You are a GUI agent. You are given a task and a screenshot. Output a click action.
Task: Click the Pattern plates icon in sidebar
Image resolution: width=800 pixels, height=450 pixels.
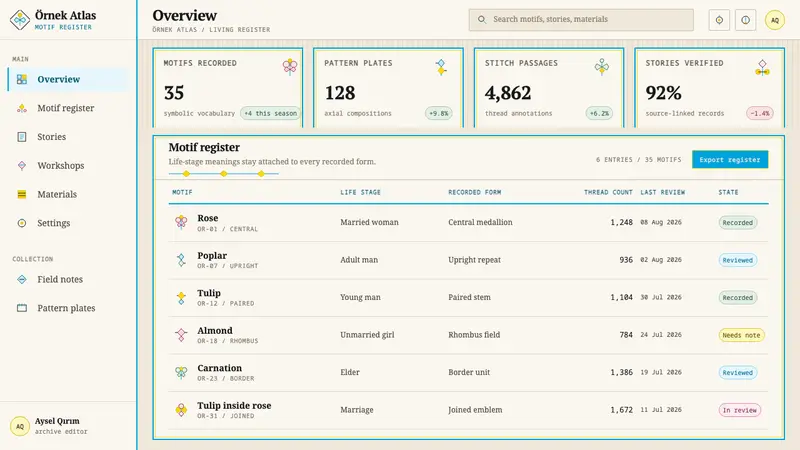point(22,308)
